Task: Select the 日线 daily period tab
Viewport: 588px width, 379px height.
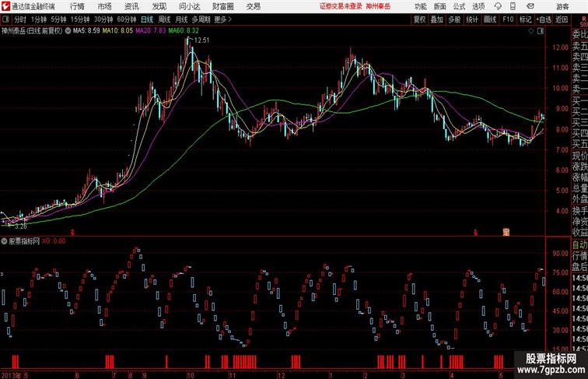Action: 147,19
